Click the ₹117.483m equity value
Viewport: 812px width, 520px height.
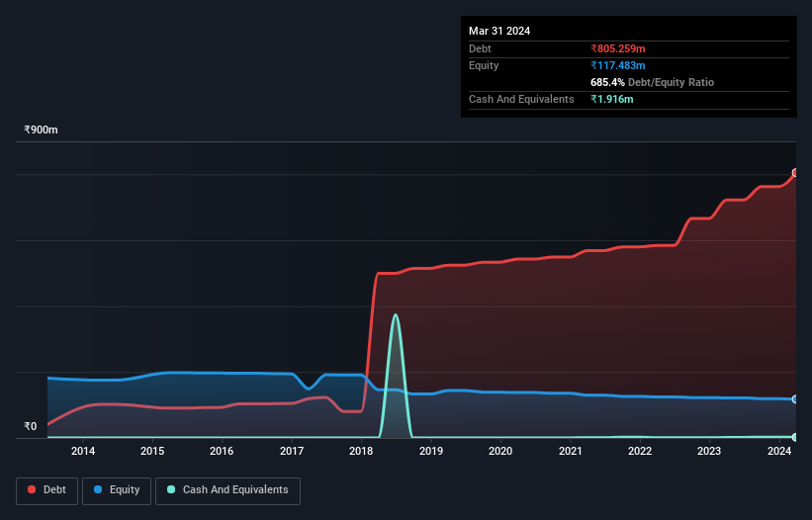[x=618, y=65]
